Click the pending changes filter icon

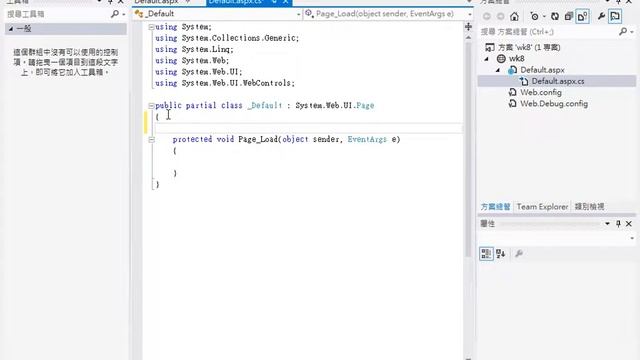pos(534,16)
